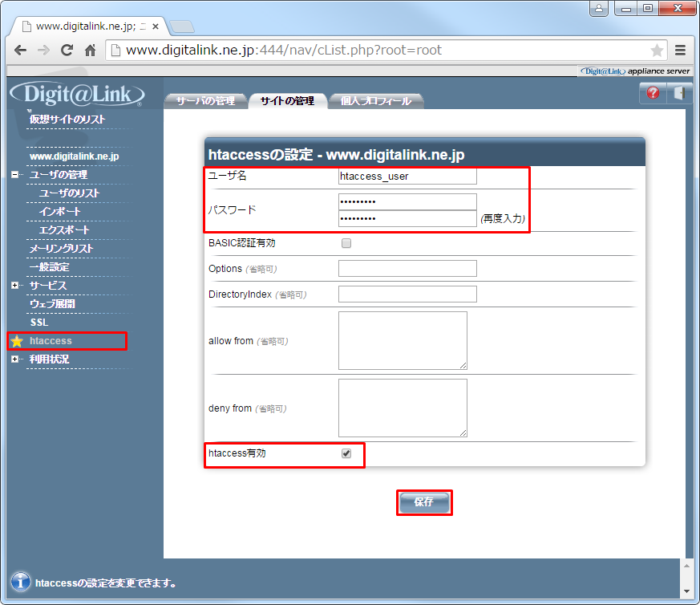Switch to サイトの管理 tab
Viewport: 700px width, 605px height.
(288, 101)
